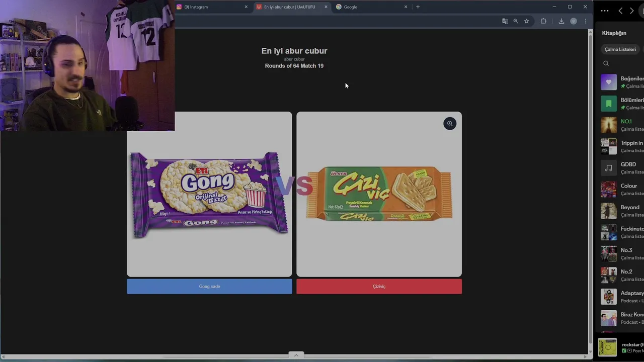The image size is (644, 362).
Task: Close the Instagram tab
Action: coord(246,7)
